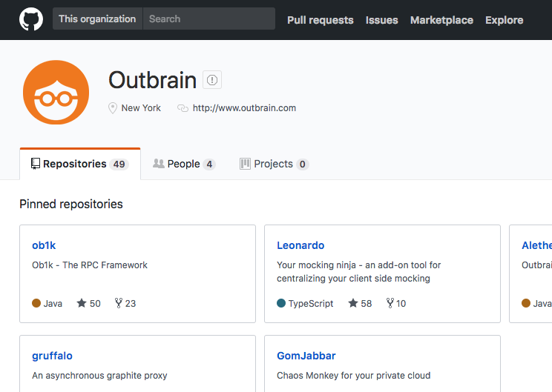Switch to the Repositories tab
Screen dimensions: 552x392
pyautogui.click(x=80, y=164)
